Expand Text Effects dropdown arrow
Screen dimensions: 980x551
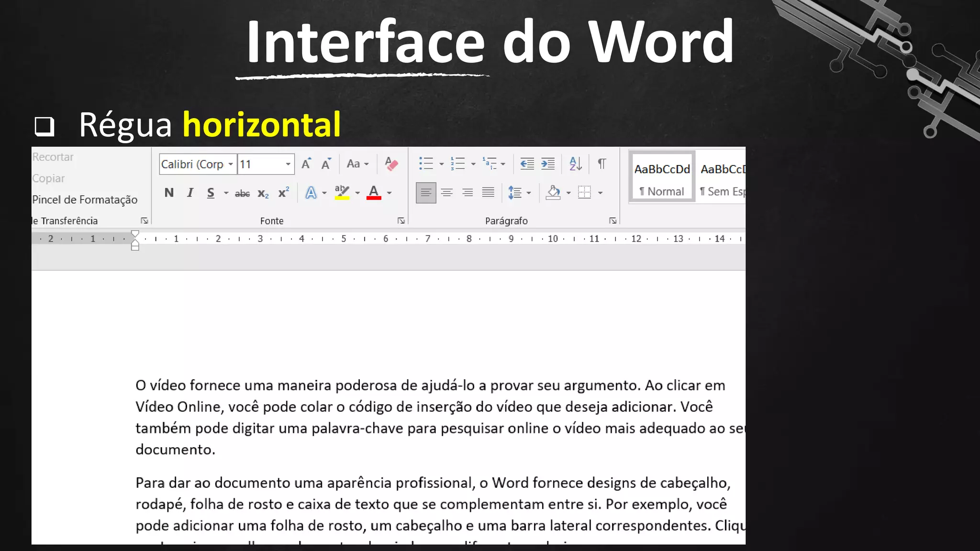[324, 193]
